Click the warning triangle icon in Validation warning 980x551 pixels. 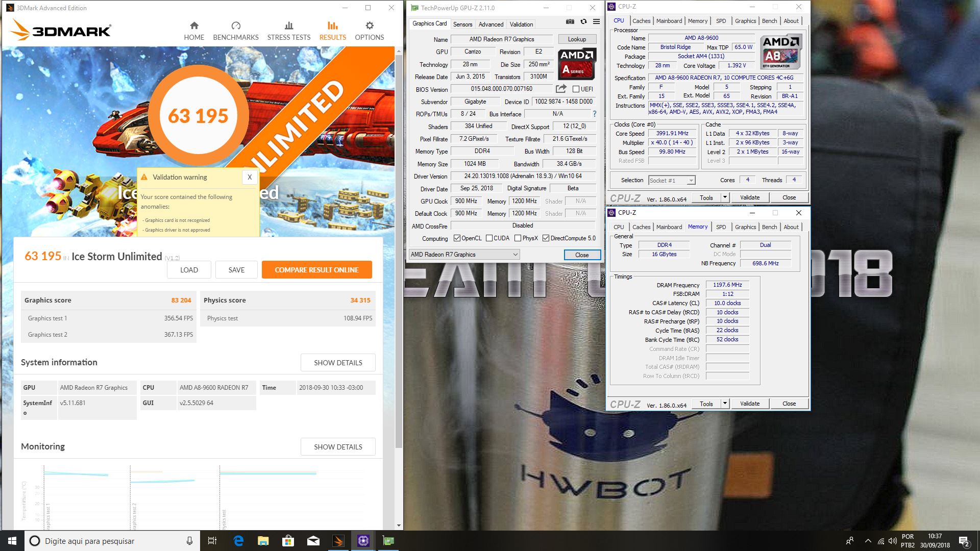[x=144, y=177]
